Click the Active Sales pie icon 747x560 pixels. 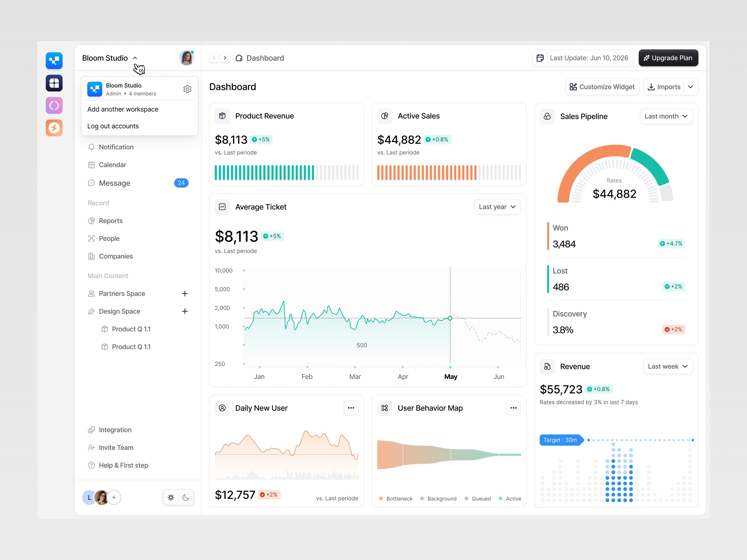385,116
